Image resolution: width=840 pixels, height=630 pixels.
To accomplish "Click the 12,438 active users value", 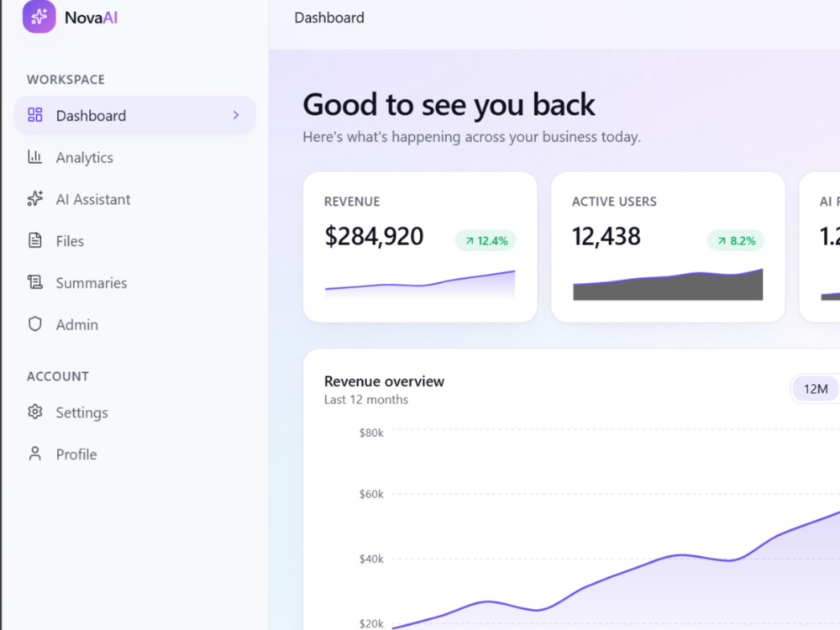I will click(x=606, y=236).
